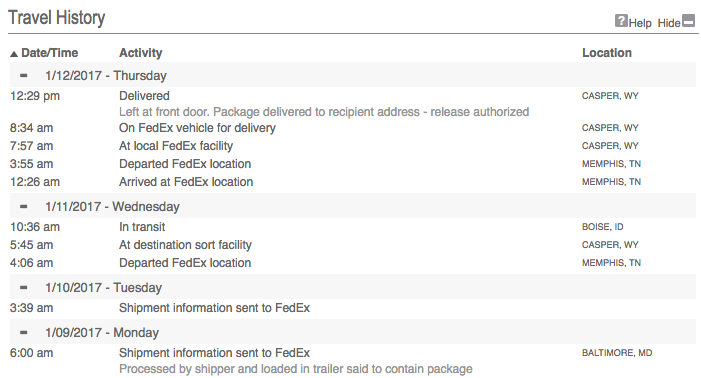Collapse the 1/10/2017 Tuesday group
Screen dimensions: 701x378
pos(24,287)
